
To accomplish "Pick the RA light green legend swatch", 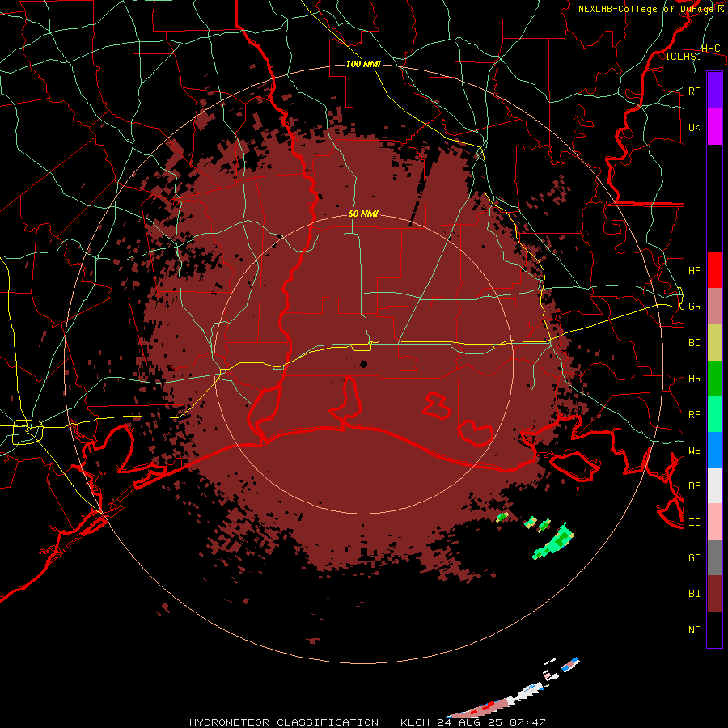I will pos(714,414).
